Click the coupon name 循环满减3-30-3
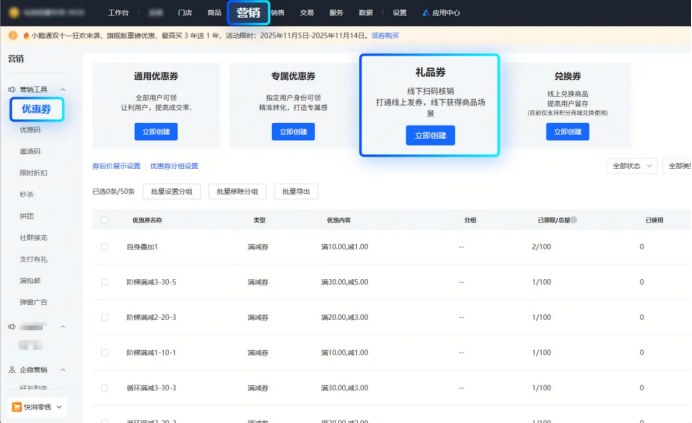The width and height of the screenshot is (692, 423). point(151,388)
